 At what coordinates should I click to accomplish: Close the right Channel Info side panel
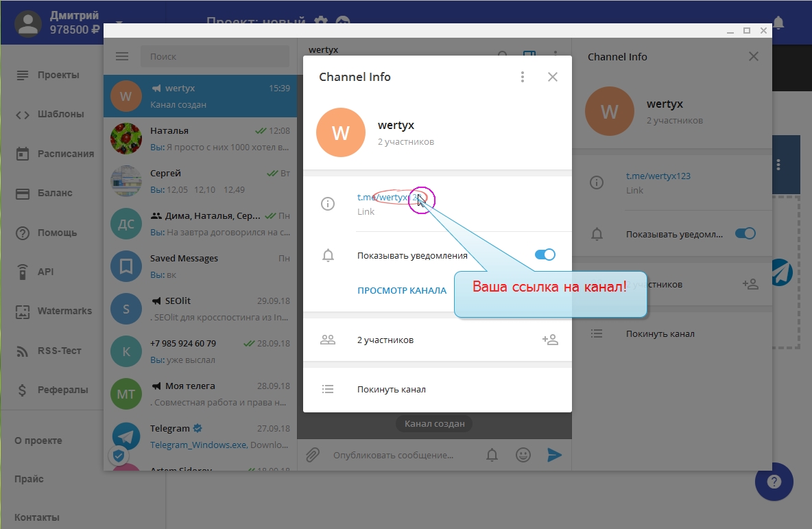(x=754, y=57)
